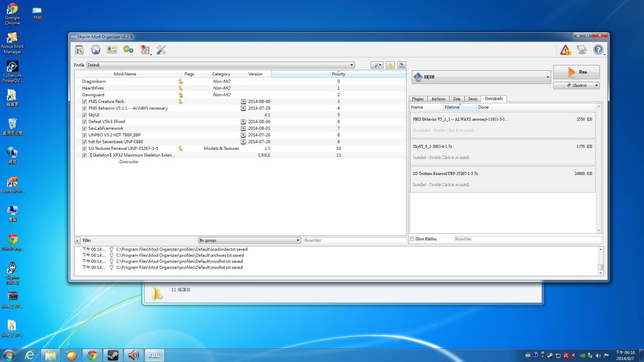This screenshot has height=362, width=644.
Task: Toggle the SkyUI mod checkbox
Action: [85, 115]
